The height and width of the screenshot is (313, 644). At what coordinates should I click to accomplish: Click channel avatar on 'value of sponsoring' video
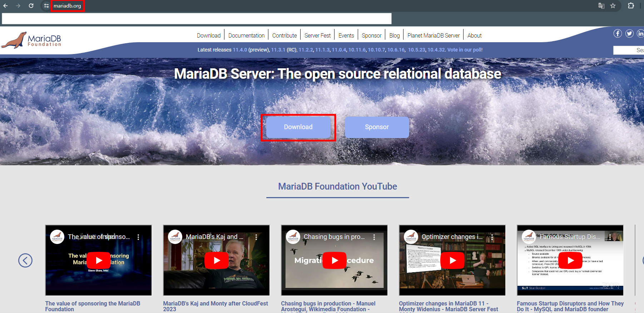(x=57, y=237)
